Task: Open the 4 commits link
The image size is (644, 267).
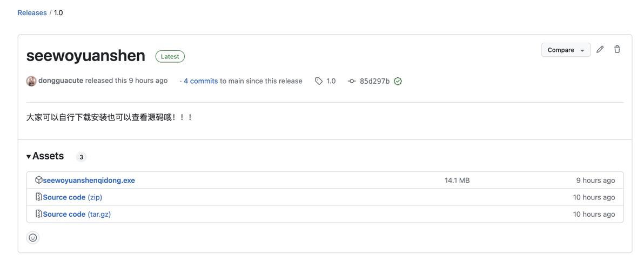Action: coord(200,81)
